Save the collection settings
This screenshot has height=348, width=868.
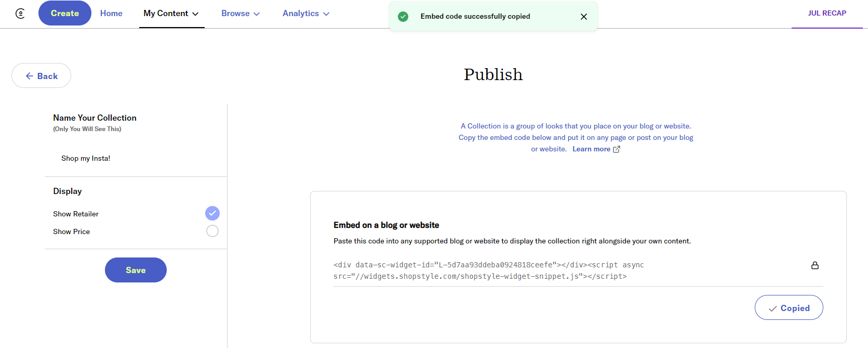[136, 270]
